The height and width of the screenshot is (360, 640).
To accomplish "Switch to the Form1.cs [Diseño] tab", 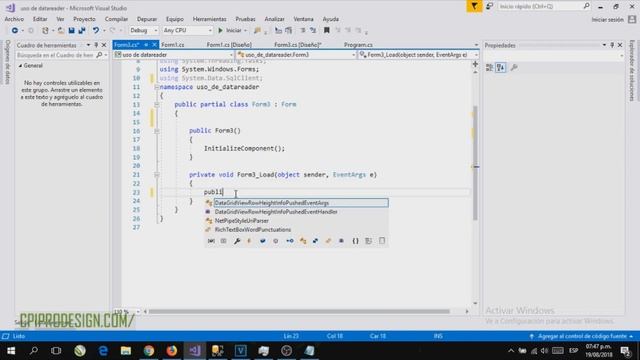I will 229,45.
